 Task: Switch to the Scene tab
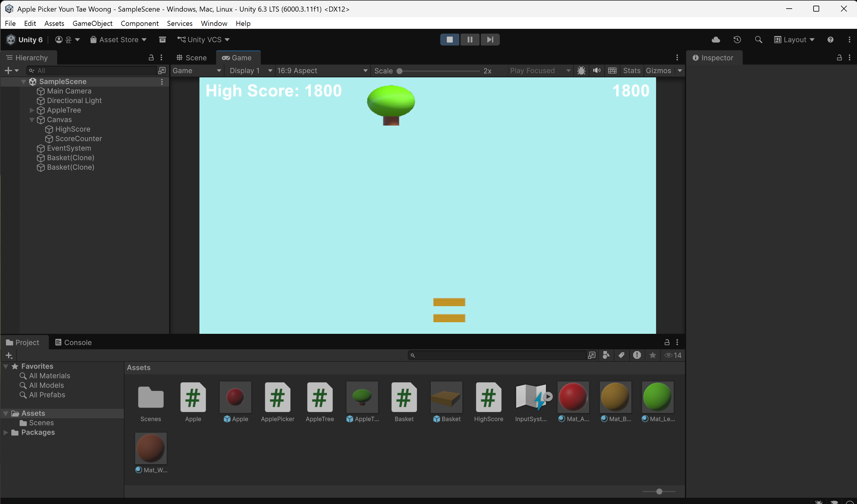click(x=192, y=57)
